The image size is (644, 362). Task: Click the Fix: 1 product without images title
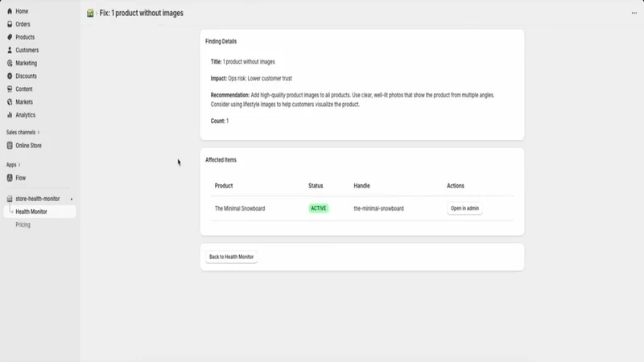(142, 13)
